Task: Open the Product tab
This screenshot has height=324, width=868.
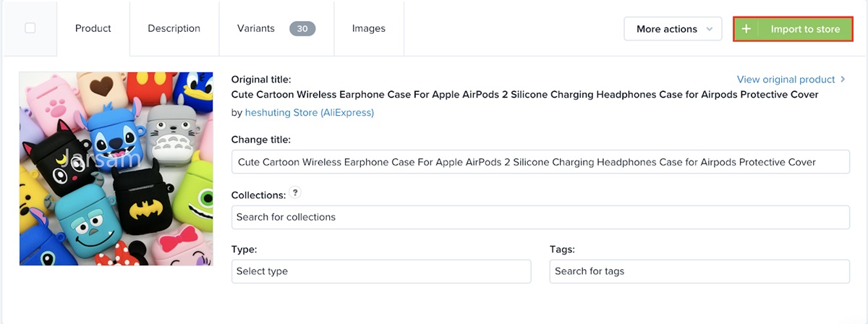Action: [93, 29]
